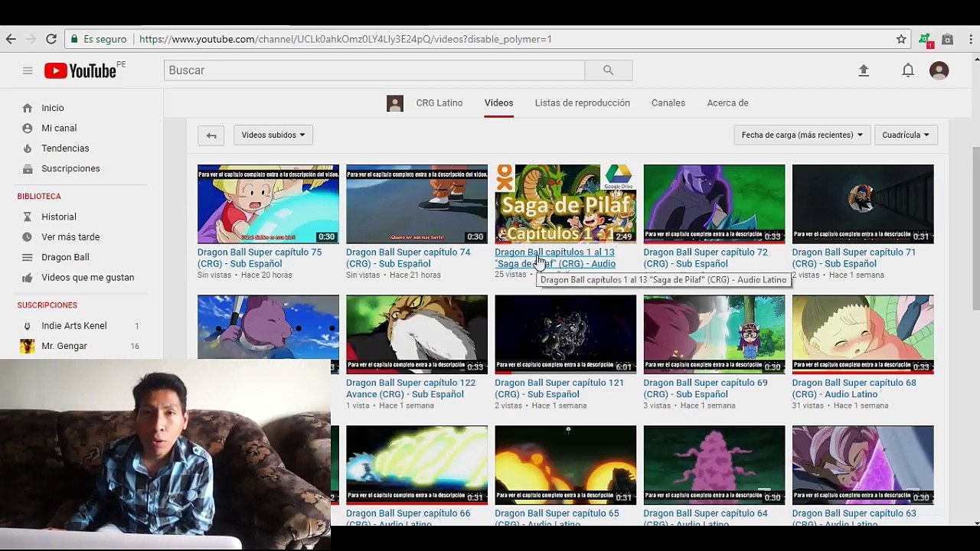Click the page vertical scrollbar thumb

point(975,229)
